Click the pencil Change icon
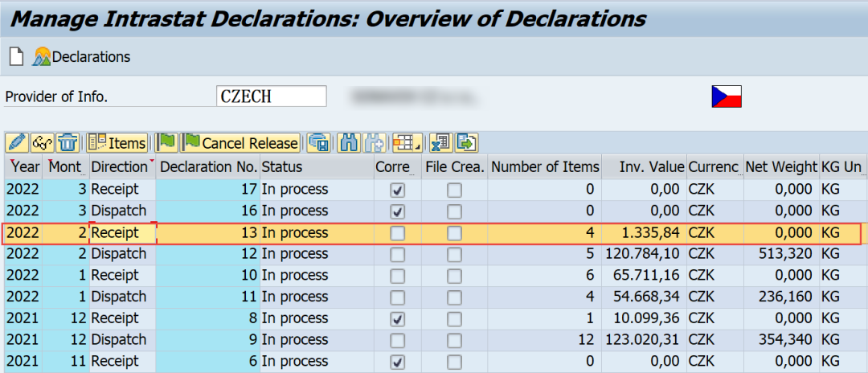Image resolution: width=868 pixels, height=373 pixels. (17, 143)
